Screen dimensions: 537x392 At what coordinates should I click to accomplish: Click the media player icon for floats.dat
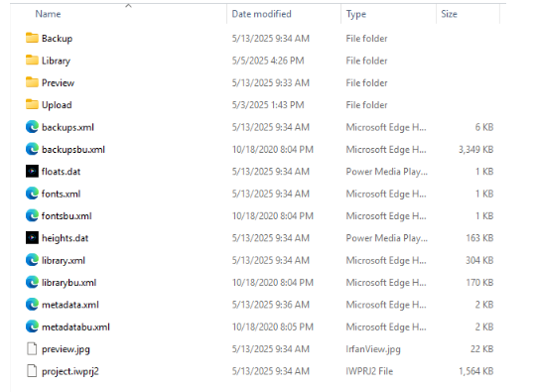[32, 171]
